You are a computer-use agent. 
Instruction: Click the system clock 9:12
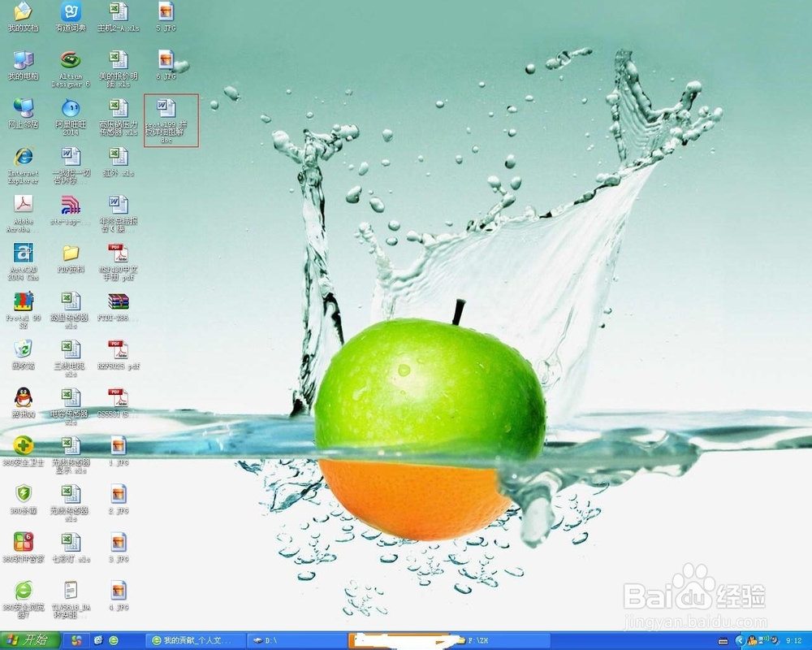[794, 641]
